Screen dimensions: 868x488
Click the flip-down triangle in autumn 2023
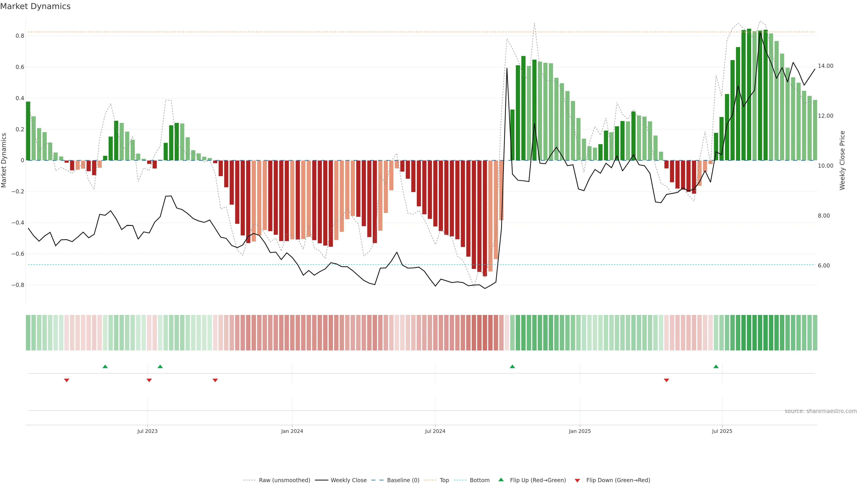pyautogui.click(x=215, y=380)
